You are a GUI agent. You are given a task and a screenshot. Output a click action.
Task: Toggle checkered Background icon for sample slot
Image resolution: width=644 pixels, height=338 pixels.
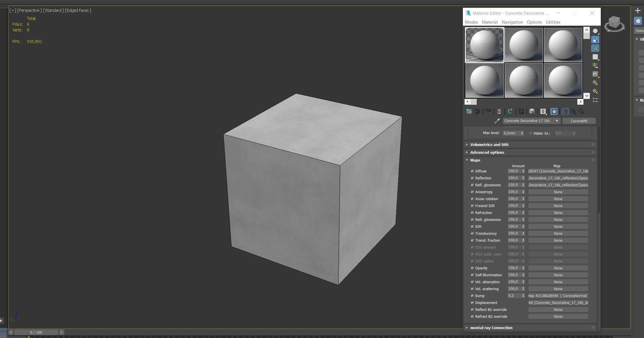[595, 48]
